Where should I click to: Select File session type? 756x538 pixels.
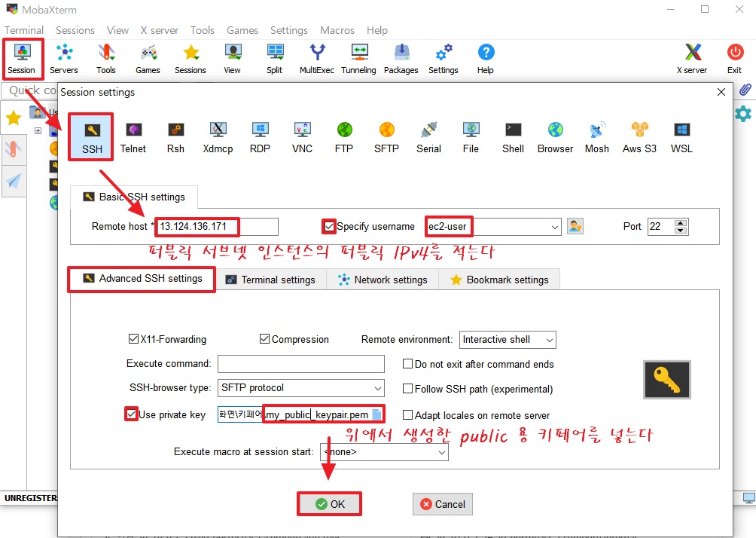(x=471, y=138)
